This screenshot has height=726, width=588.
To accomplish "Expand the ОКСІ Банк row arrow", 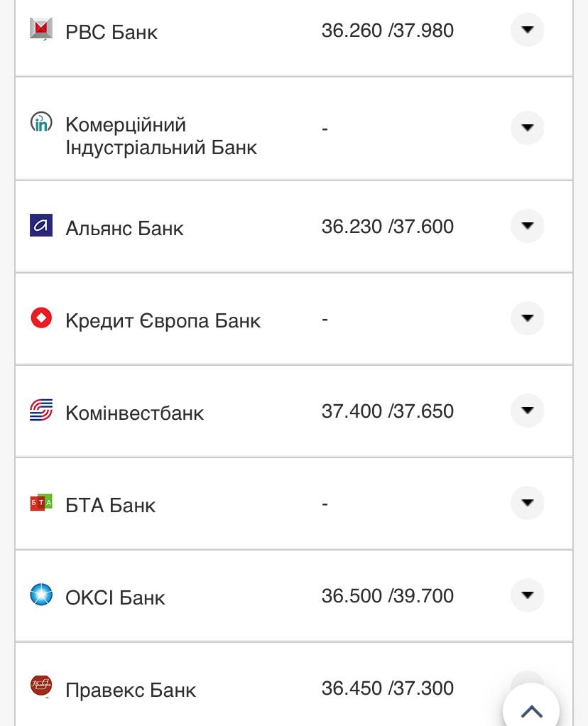I will pyautogui.click(x=527, y=595).
